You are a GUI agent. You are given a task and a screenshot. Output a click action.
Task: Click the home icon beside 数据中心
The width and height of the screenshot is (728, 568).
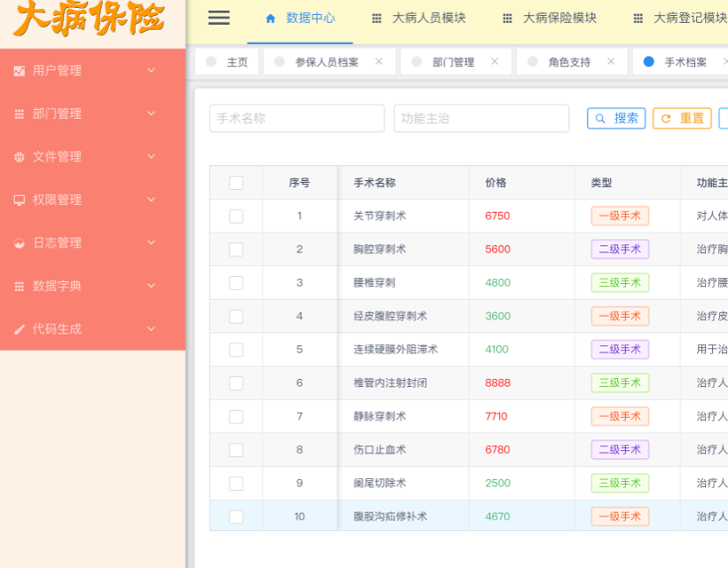pos(270,19)
